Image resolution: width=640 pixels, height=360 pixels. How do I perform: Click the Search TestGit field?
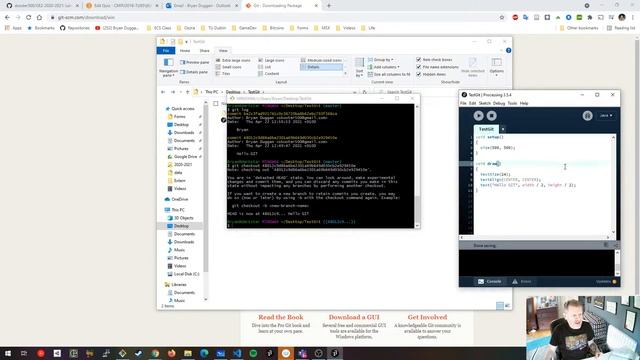point(416,92)
